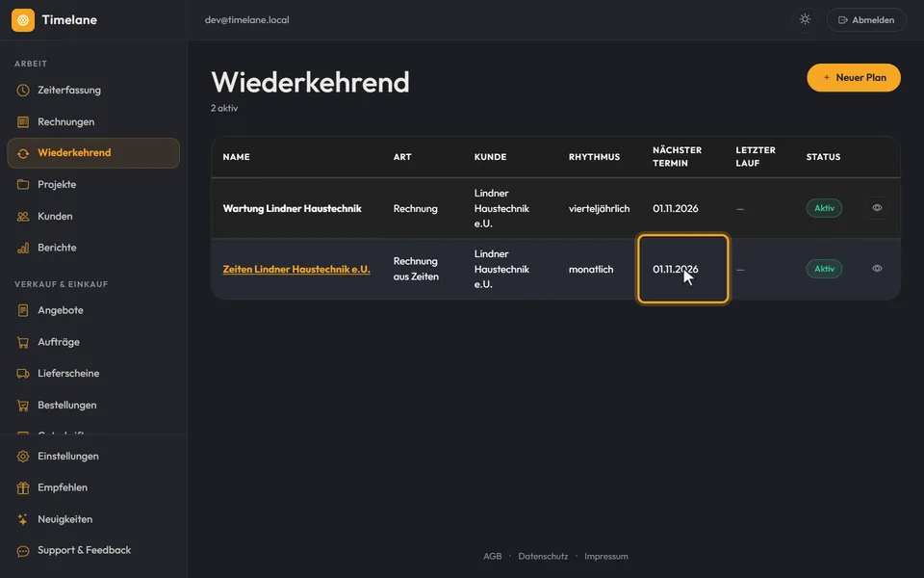The width and height of the screenshot is (924, 578).
Task: Click the Kunden people icon
Action: point(23,217)
